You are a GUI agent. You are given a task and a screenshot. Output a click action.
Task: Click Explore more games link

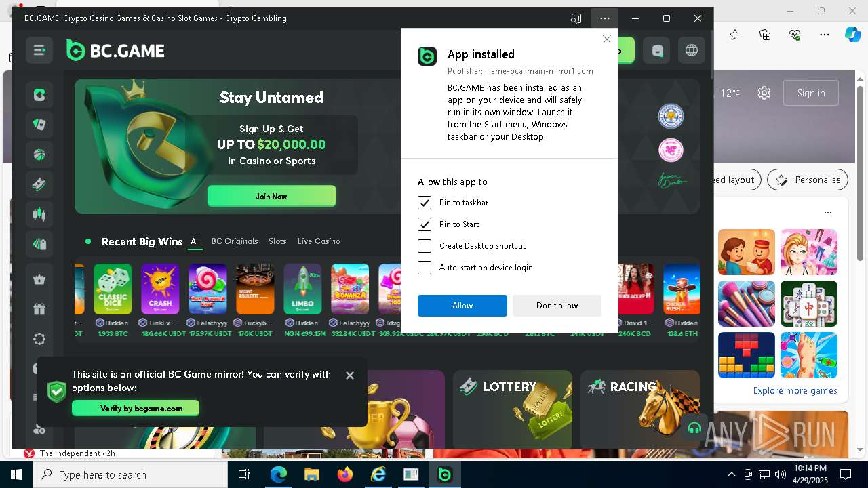795,390
